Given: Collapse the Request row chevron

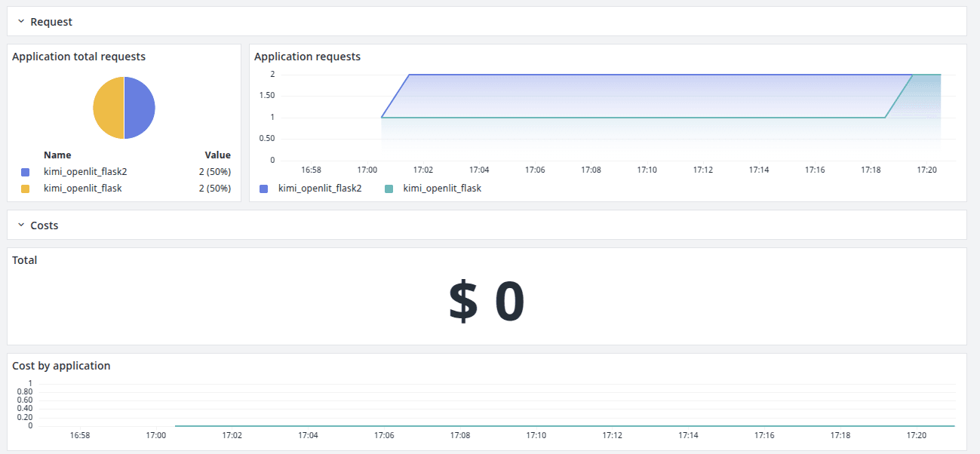Looking at the screenshot, I should (x=20, y=22).
